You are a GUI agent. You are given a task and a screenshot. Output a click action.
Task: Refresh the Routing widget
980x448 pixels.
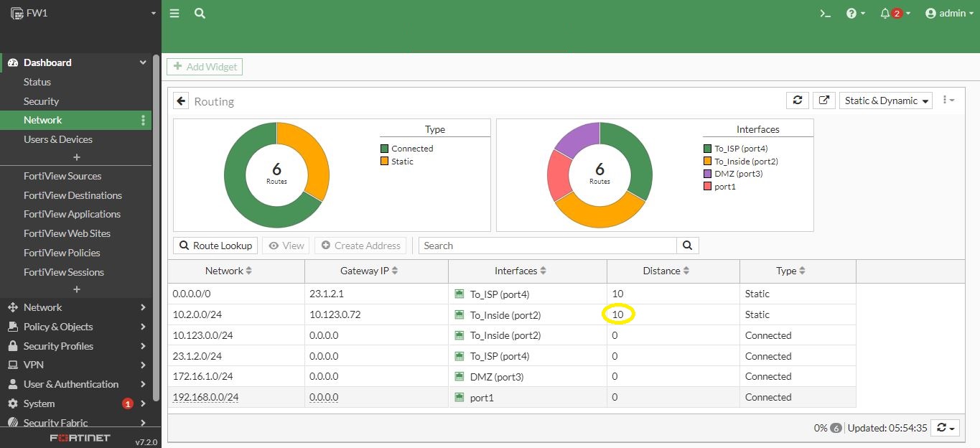click(797, 101)
